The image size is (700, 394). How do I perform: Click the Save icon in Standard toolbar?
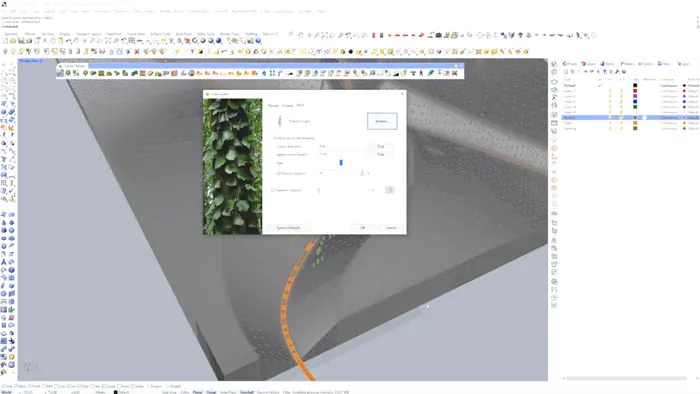[x=21, y=41]
